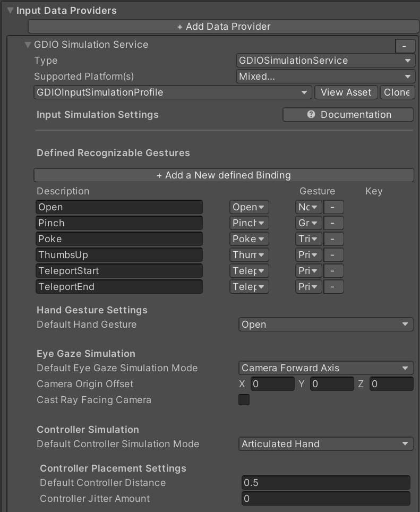Edit the TeleportStart description field
Viewport: 420px width, 512px height.
click(119, 271)
